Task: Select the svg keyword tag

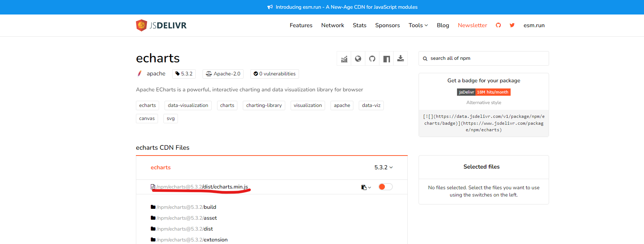Action: [x=171, y=119]
